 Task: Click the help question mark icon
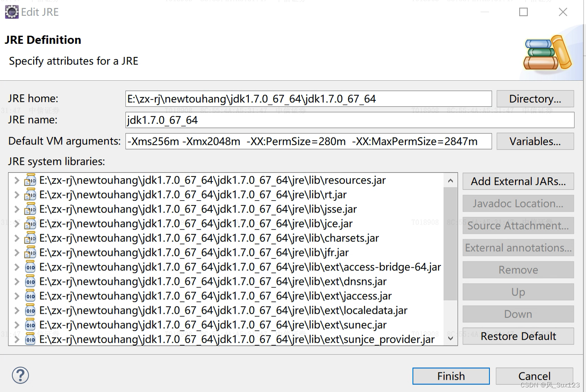click(x=20, y=375)
